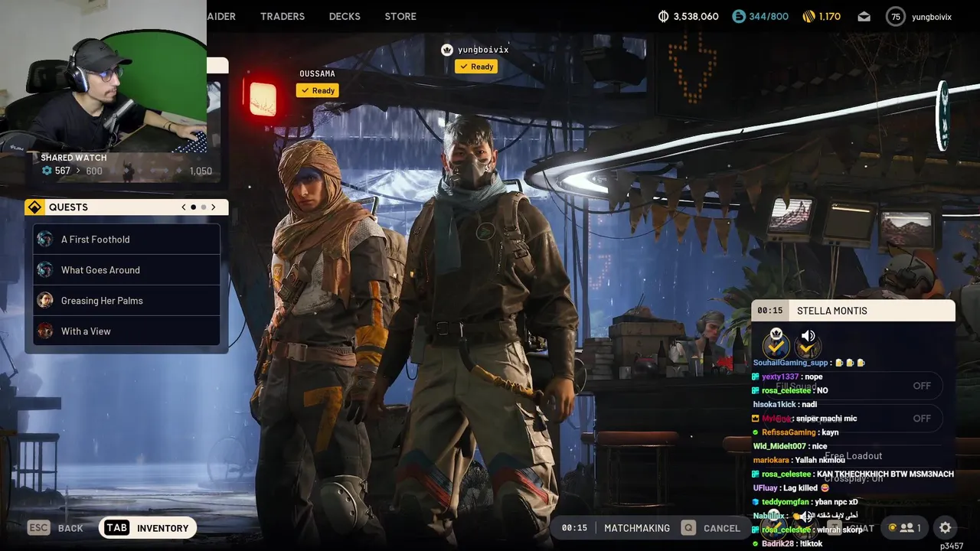Click the yellow Quests diamond icon
This screenshot has width=980, height=551.
(x=34, y=207)
